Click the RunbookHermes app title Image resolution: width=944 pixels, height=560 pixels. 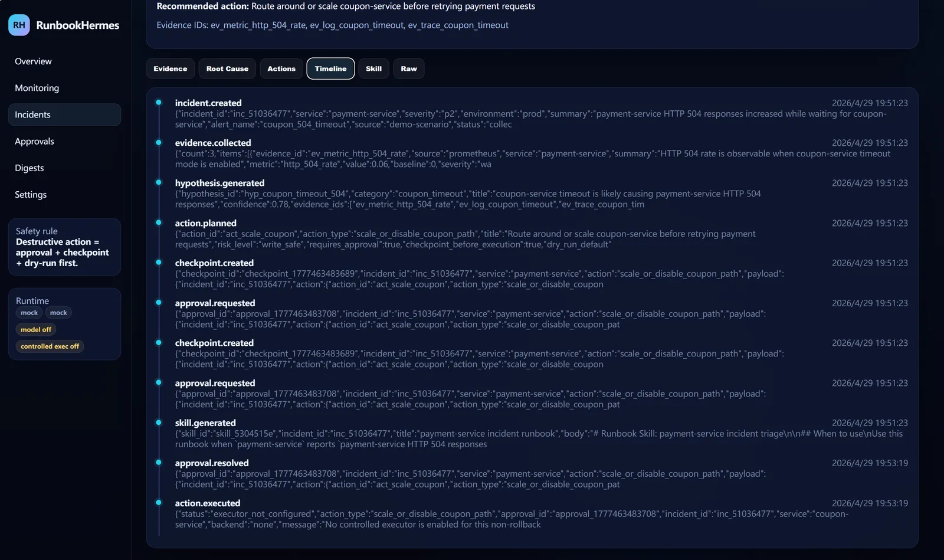coord(77,25)
